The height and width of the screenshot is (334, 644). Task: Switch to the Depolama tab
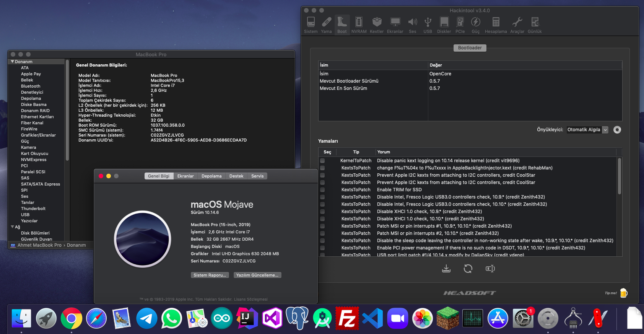click(211, 176)
